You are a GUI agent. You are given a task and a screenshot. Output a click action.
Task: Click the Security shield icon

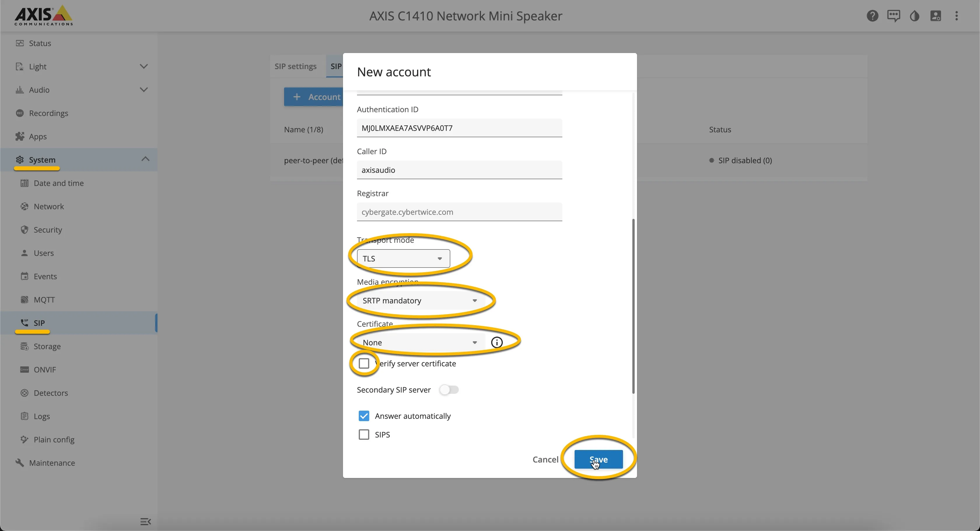[x=24, y=230]
